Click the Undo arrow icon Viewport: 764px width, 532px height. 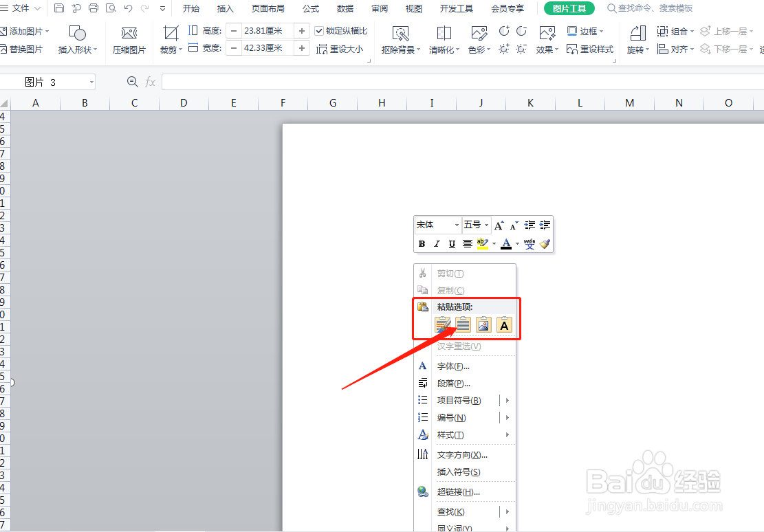point(128,8)
